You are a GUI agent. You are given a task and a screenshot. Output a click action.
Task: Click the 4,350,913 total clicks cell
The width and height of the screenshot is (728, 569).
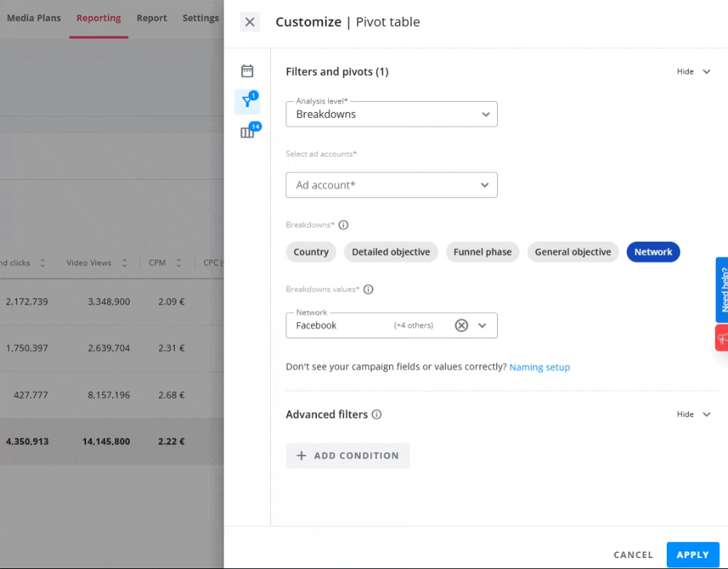click(27, 442)
